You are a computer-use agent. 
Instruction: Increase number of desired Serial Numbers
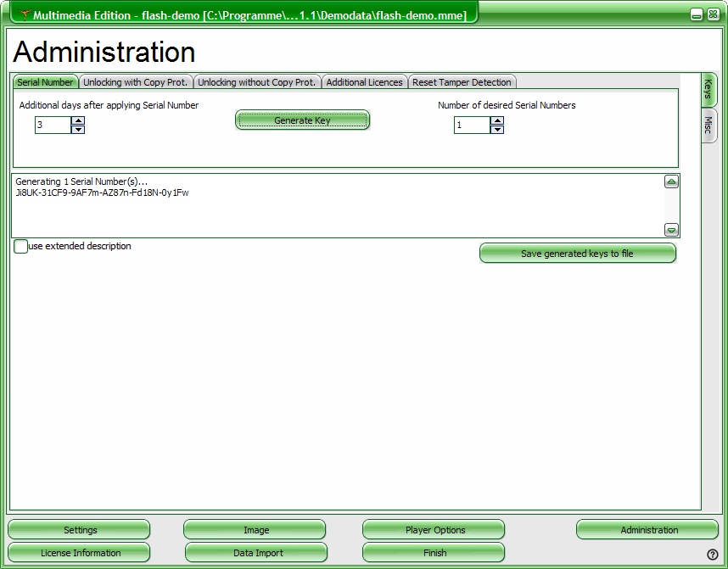pos(497,120)
